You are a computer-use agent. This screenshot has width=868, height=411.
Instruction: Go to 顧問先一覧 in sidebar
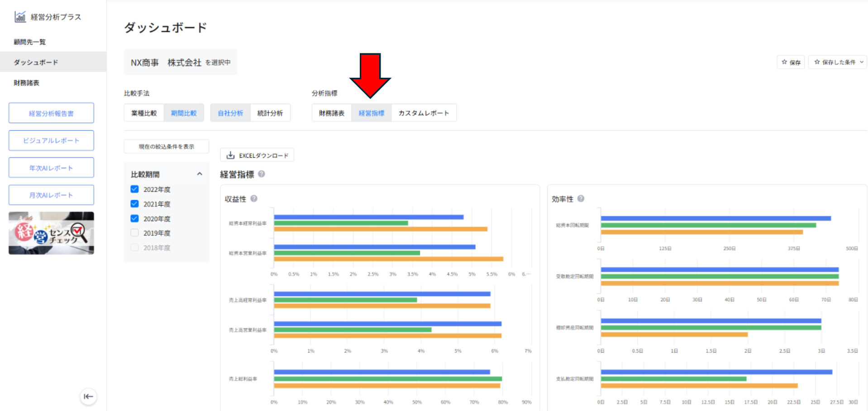pos(29,42)
